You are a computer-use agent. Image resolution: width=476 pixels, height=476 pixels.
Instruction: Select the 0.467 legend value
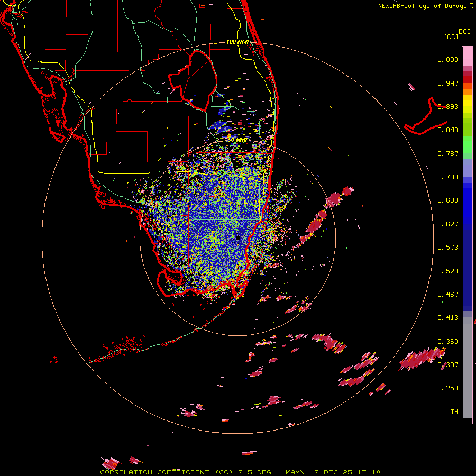pyautogui.click(x=448, y=295)
